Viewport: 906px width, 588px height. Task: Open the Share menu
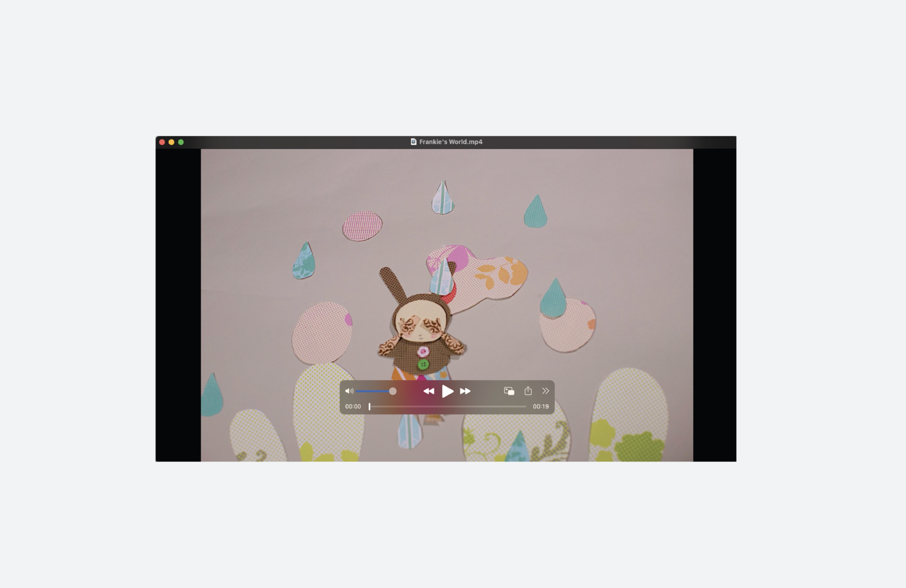(528, 391)
